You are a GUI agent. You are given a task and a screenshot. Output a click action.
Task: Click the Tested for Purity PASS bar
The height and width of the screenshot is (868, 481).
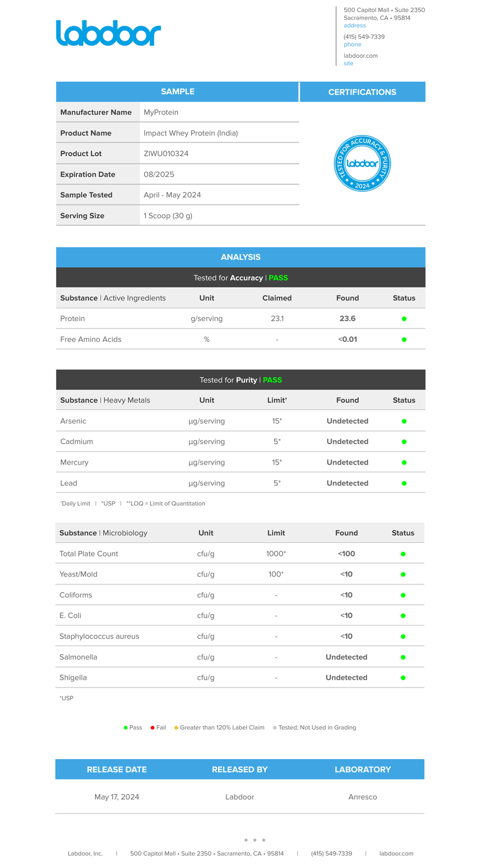coord(240,380)
